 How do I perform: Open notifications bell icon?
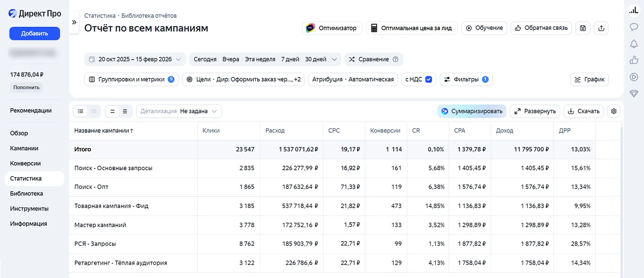click(x=634, y=43)
